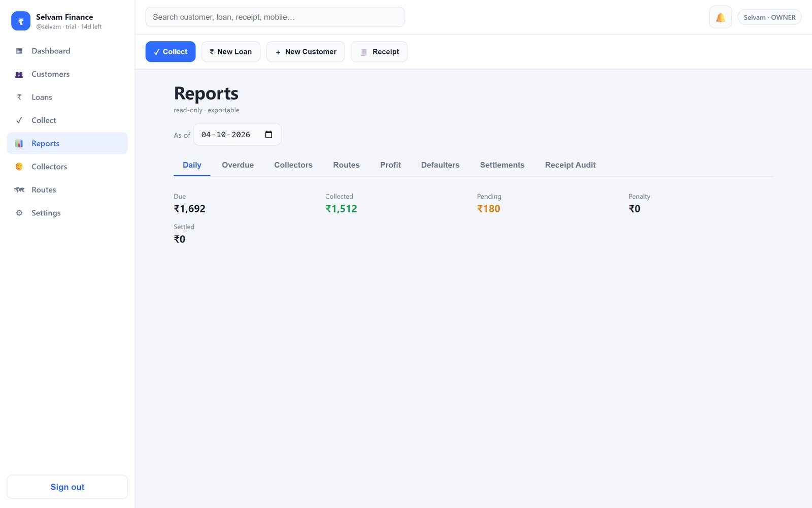Sign out of the account
Image resolution: width=812 pixels, height=508 pixels.
coord(67,487)
